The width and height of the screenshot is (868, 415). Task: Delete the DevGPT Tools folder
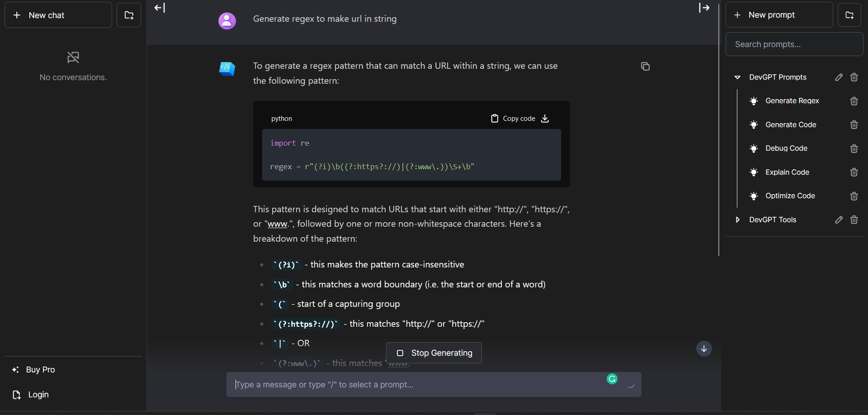tap(854, 220)
